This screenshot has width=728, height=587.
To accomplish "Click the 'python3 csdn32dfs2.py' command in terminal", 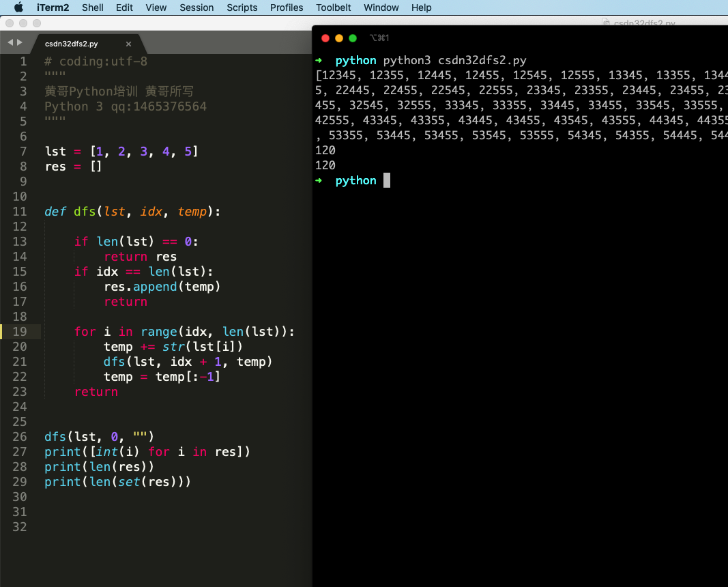I will click(x=454, y=60).
